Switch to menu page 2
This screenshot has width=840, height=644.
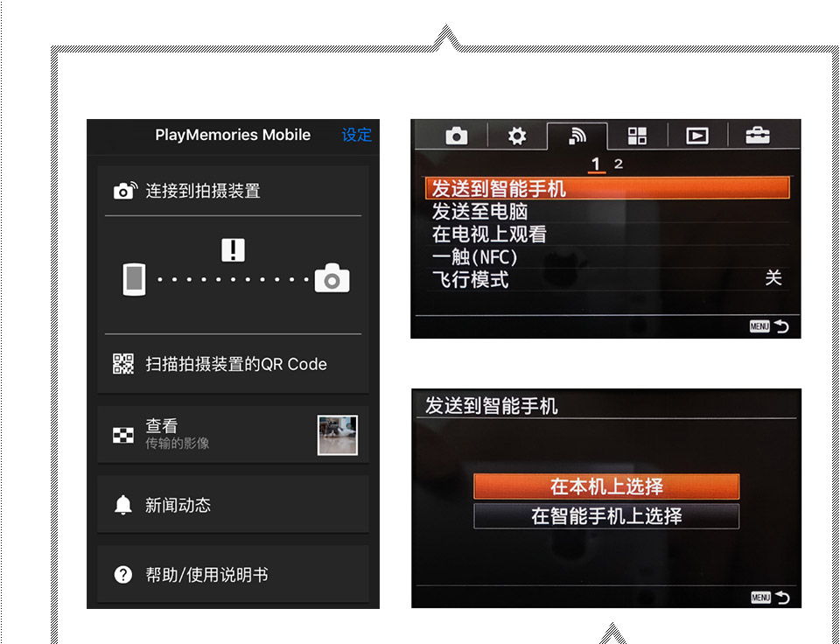click(x=619, y=164)
